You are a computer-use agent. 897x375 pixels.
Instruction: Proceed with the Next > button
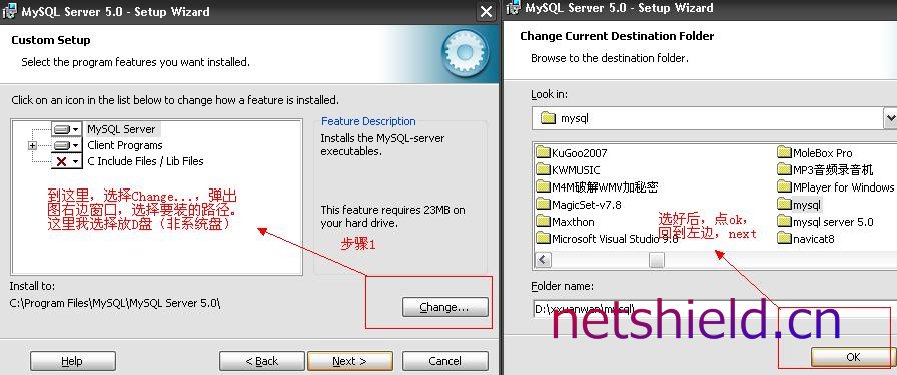pyautogui.click(x=350, y=361)
